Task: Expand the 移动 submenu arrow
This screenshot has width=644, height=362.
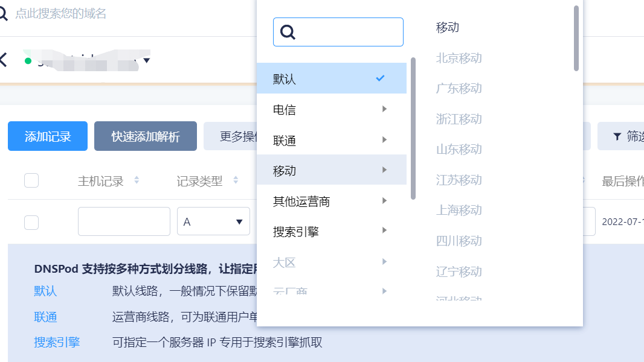Action: (384, 170)
